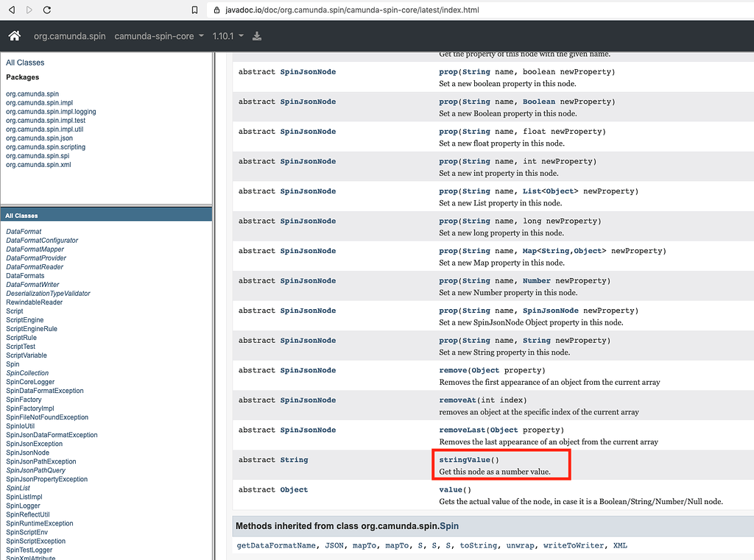Open remove(Object property) method

click(453, 370)
